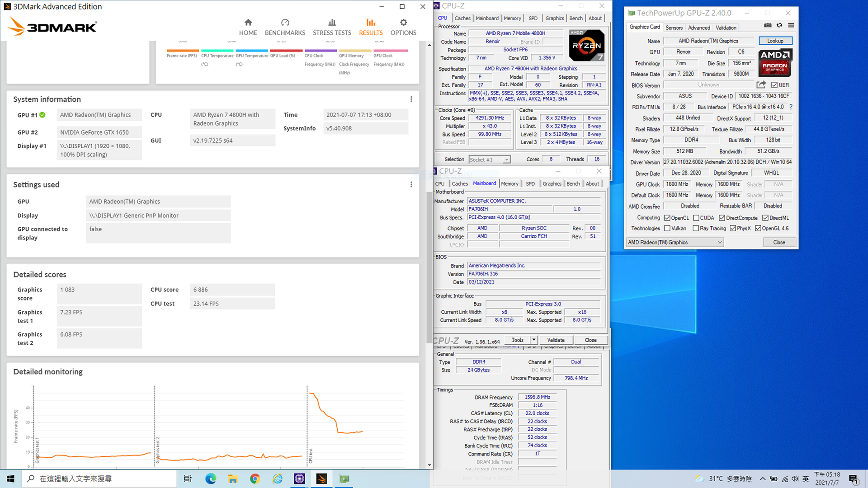Open RESULTS section in 3DMark
The width and height of the screenshot is (868, 488).
click(x=371, y=27)
